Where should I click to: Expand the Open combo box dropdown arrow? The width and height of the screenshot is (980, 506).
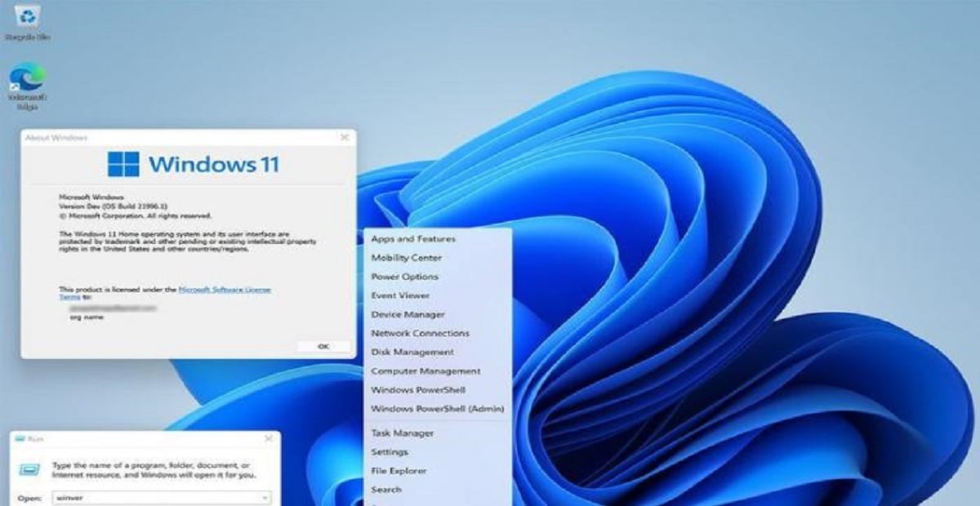pyautogui.click(x=265, y=496)
